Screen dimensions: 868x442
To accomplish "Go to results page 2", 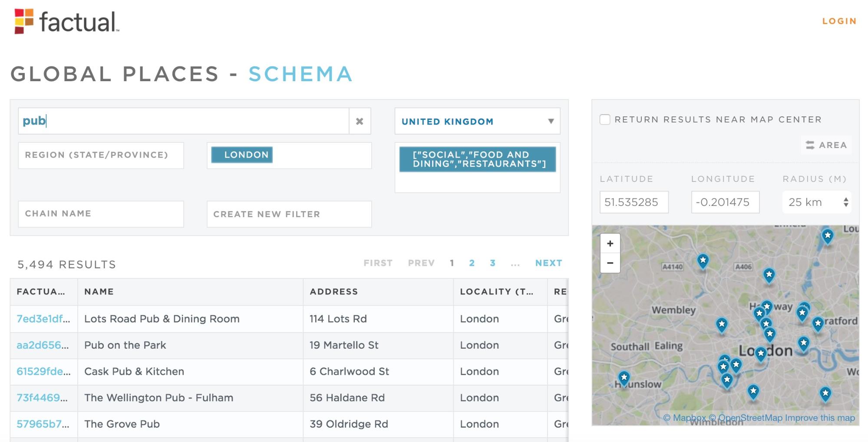I will tap(472, 263).
